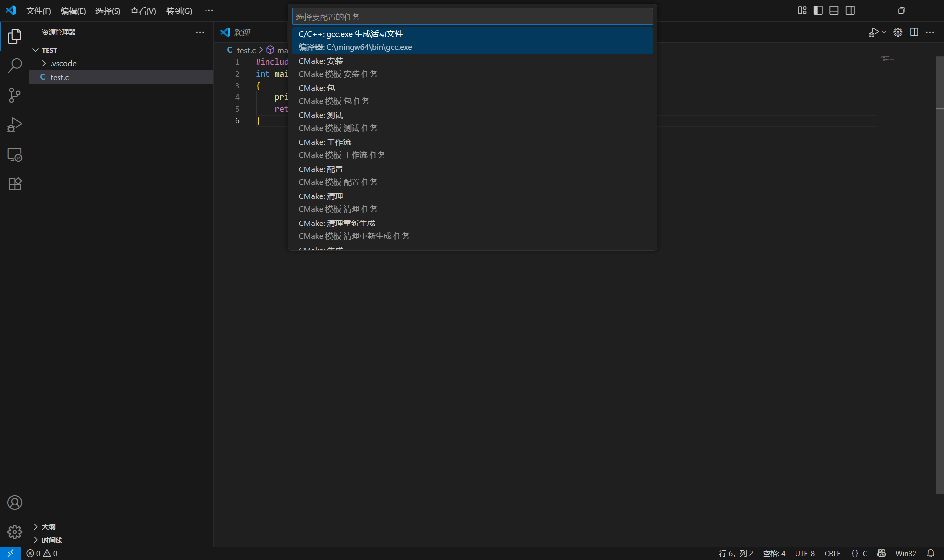Click the Accounts icon in activity bar
Viewport: 944px width, 560px height.
pos(15,503)
